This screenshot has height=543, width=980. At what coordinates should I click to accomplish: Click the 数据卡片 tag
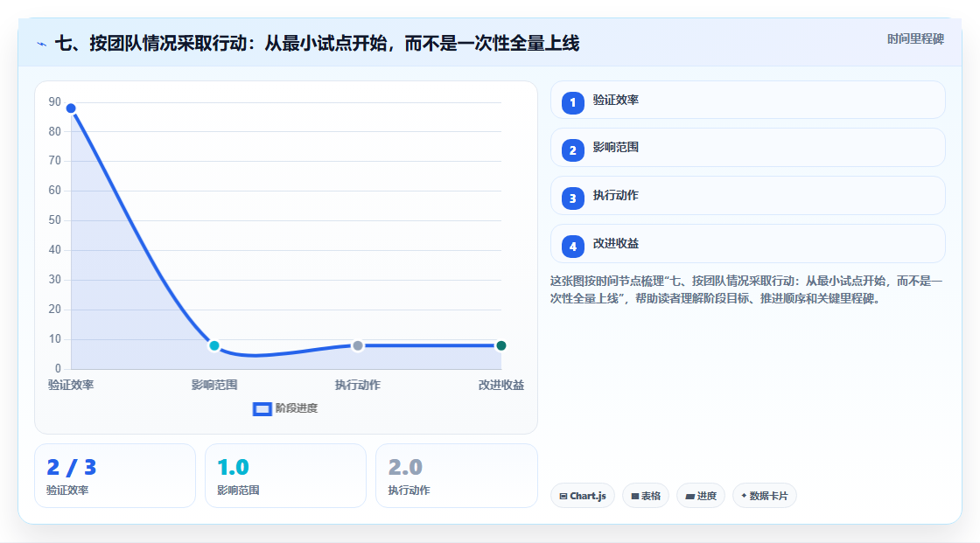pos(765,496)
